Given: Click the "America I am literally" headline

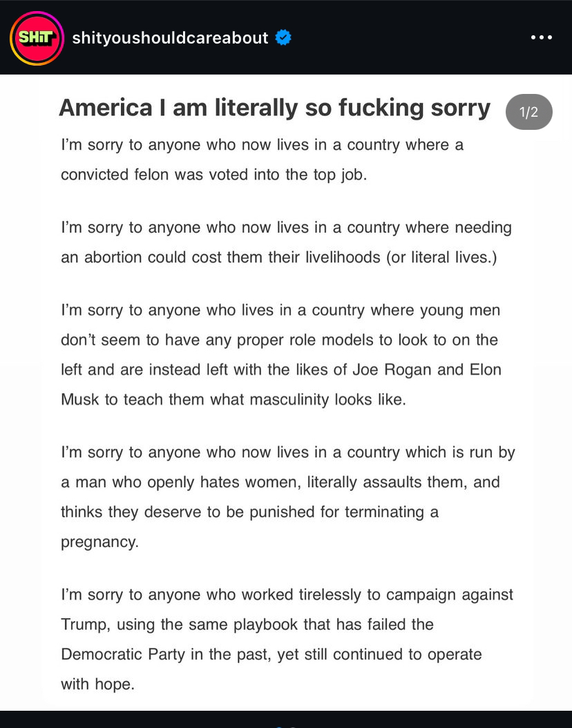Looking at the screenshot, I should click(274, 108).
